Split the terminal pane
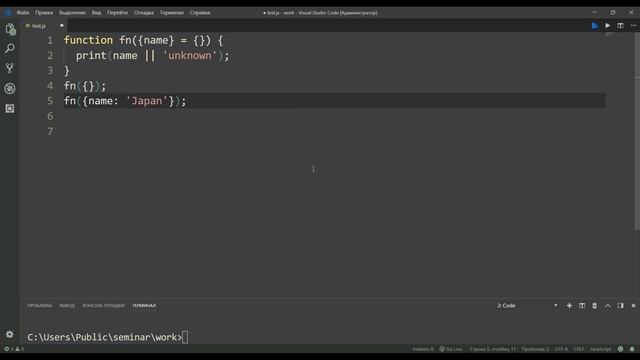640x360 pixels. (582, 306)
